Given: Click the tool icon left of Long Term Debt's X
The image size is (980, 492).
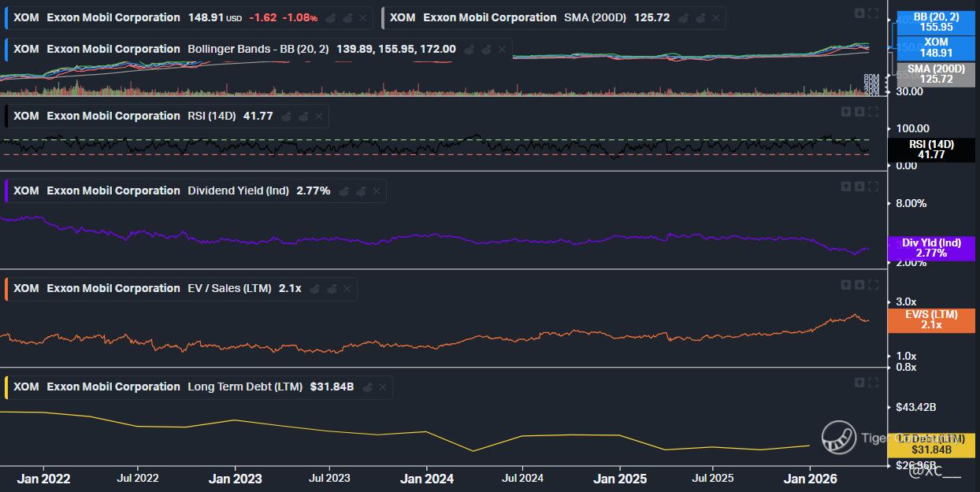Looking at the screenshot, I should (367, 387).
